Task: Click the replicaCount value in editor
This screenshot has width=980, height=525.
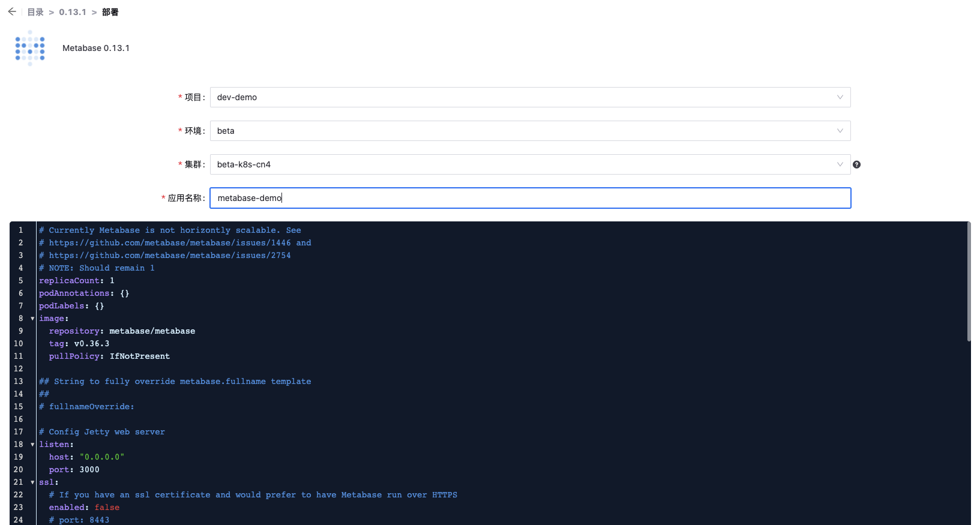Action: point(112,281)
